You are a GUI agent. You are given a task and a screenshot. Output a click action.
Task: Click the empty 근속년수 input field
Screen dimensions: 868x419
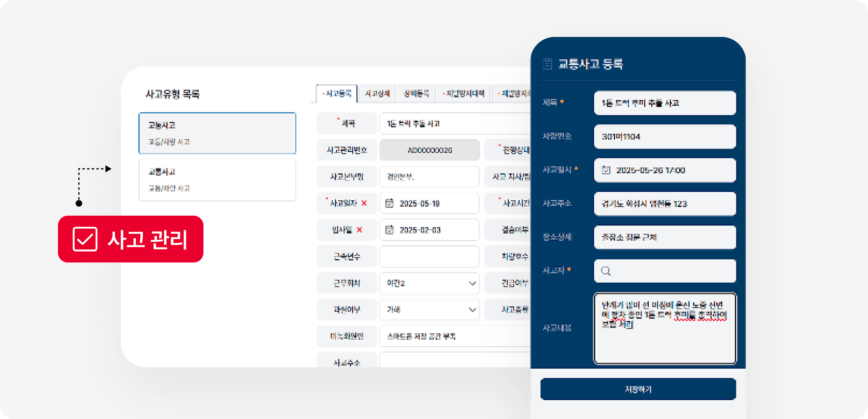(429, 257)
